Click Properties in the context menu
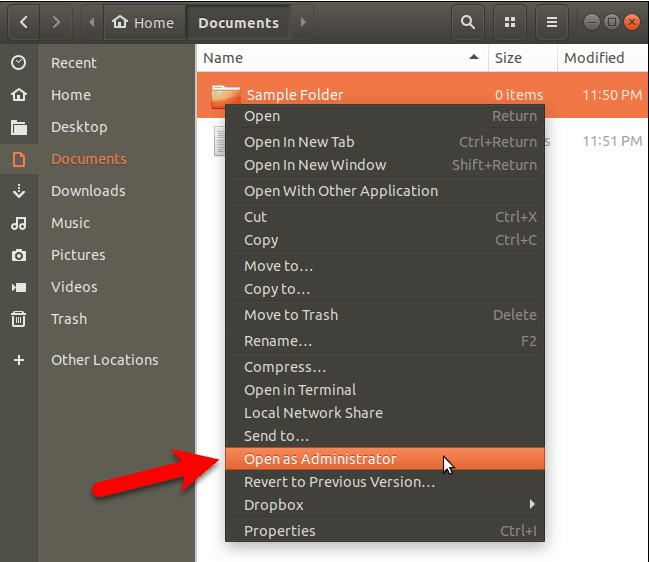Screen dimensions: 649x562 [279, 531]
